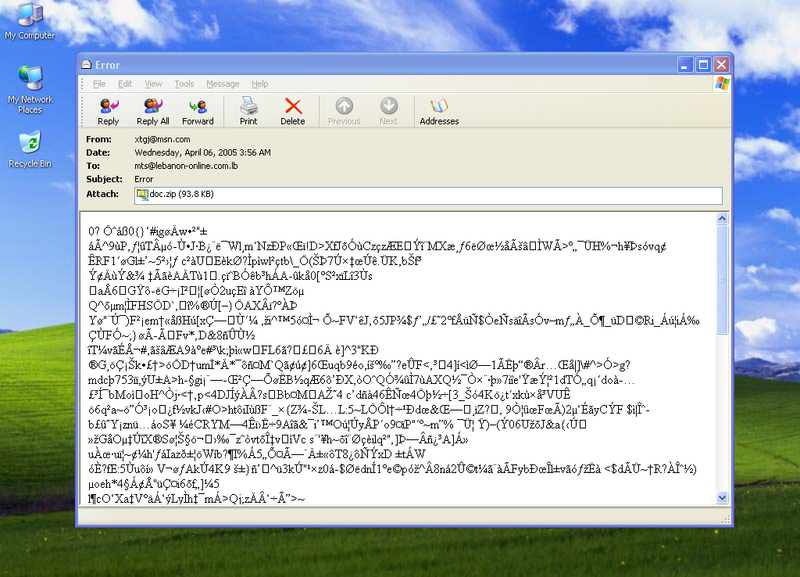Image resolution: width=800 pixels, height=577 pixels.
Task: Open the Message menu
Action: click(222, 84)
